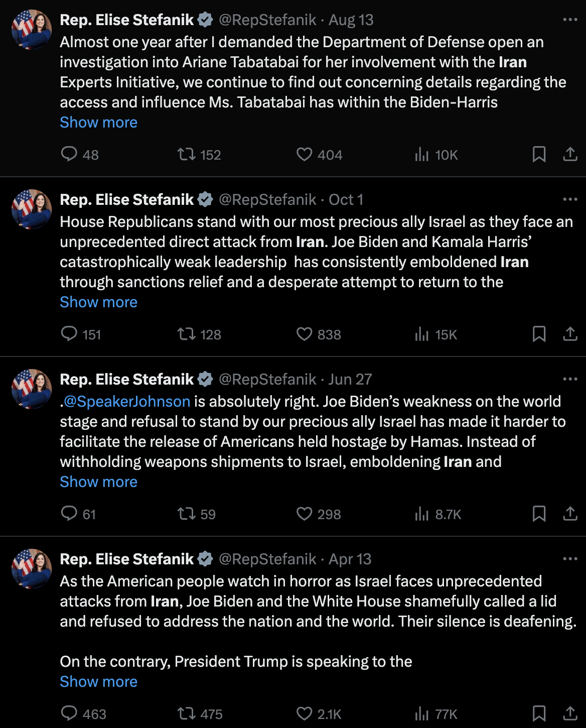Image resolution: width=586 pixels, height=728 pixels.
Task: Open more options menu on Apr 13 tweet
Action: point(570,559)
